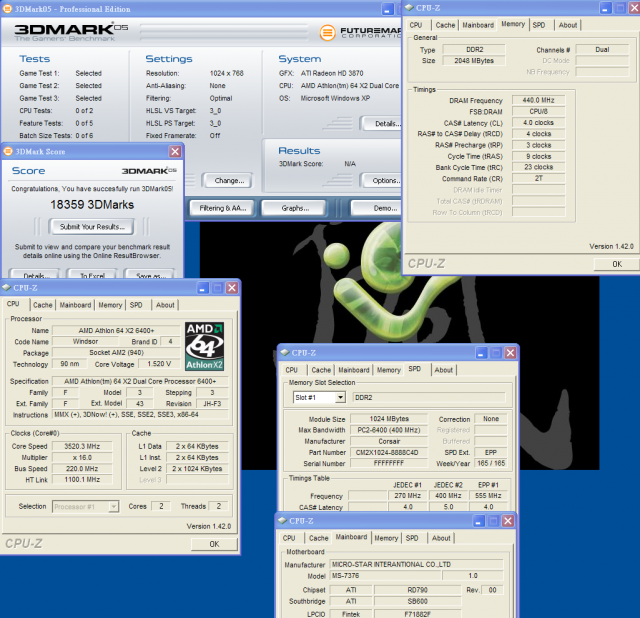Open Filtering & AA... dialog
The width and height of the screenshot is (640, 618).
(222, 208)
